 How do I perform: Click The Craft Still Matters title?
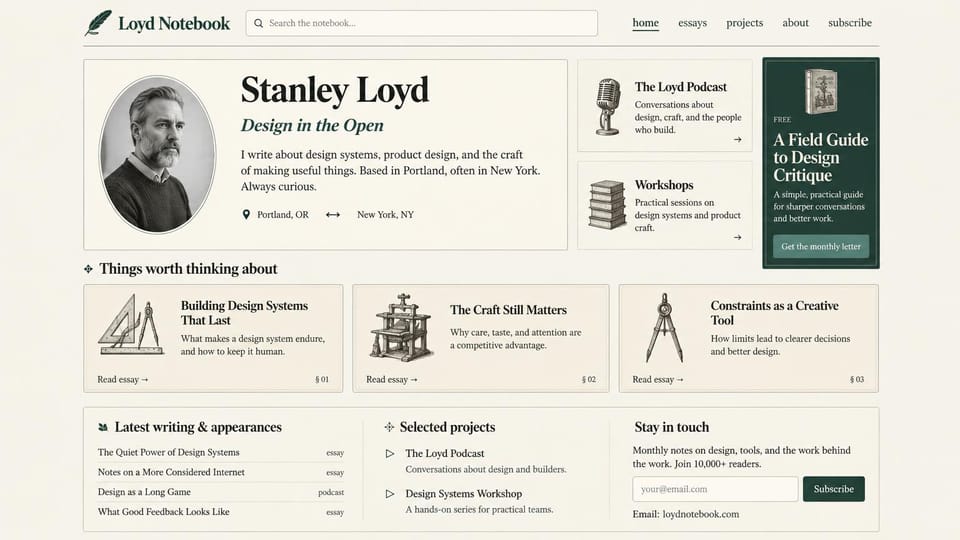point(508,310)
